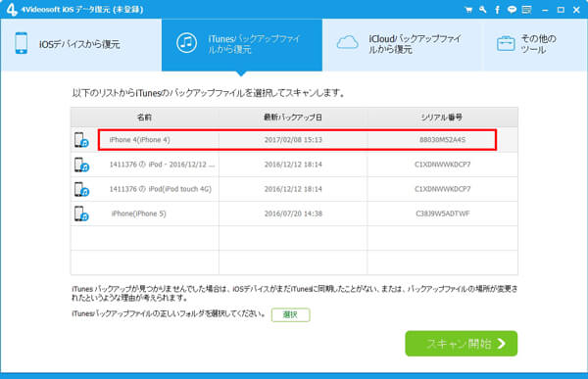The width and height of the screenshot is (588, 379).
Task: Open the Facebook icon in title bar
Action: (x=497, y=10)
